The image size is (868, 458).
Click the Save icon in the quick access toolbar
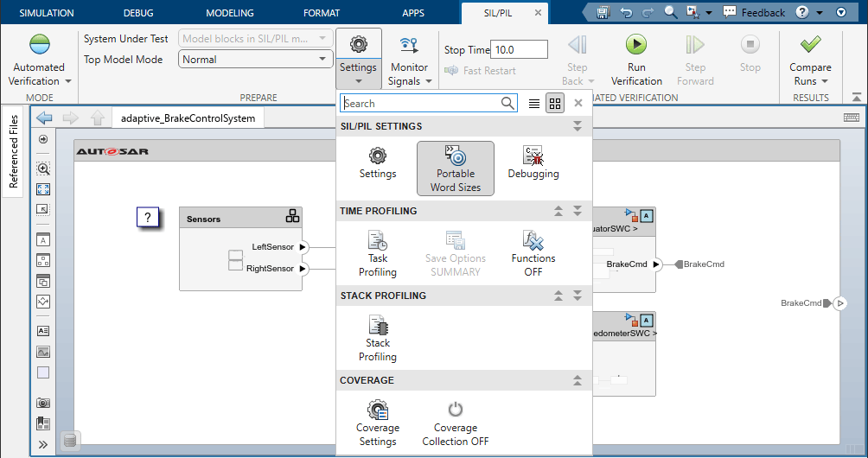click(603, 12)
